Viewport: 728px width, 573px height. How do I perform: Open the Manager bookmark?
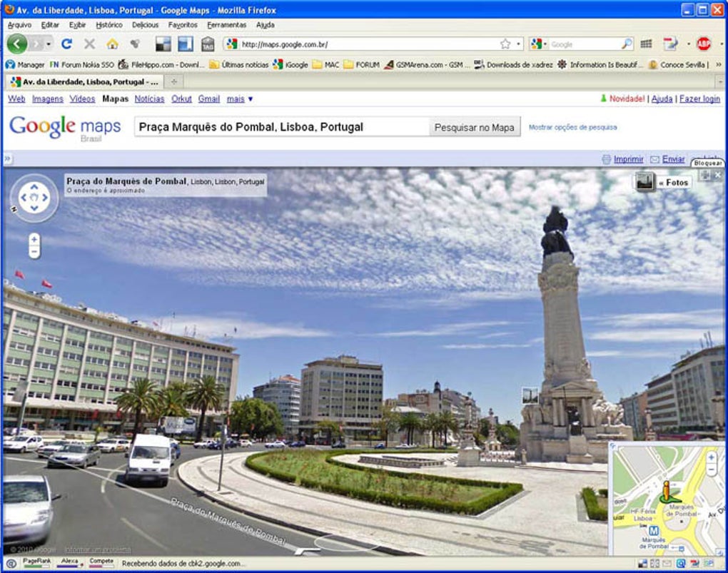[x=25, y=64]
